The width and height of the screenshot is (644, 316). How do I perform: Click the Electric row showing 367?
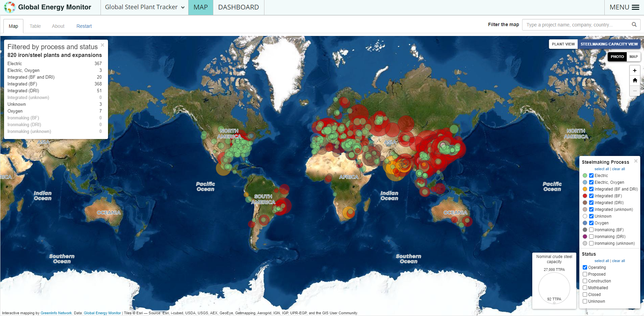point(55,63)
